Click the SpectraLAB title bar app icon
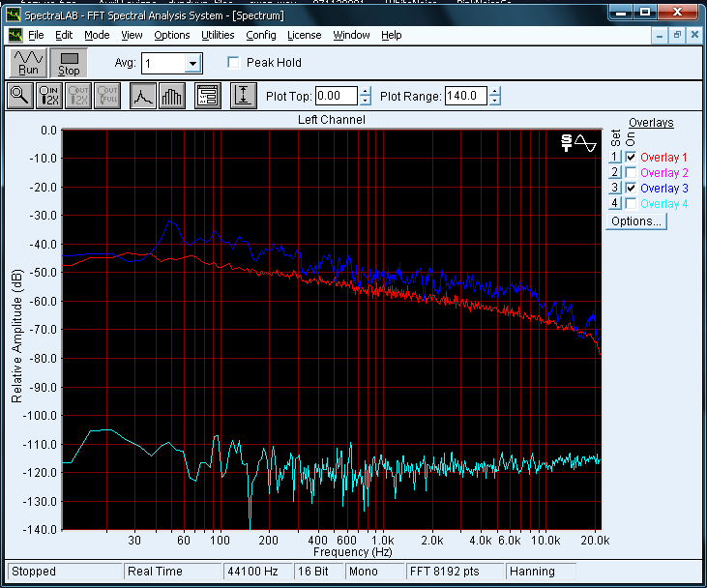 pyautogui.click(x=14, y=15)
